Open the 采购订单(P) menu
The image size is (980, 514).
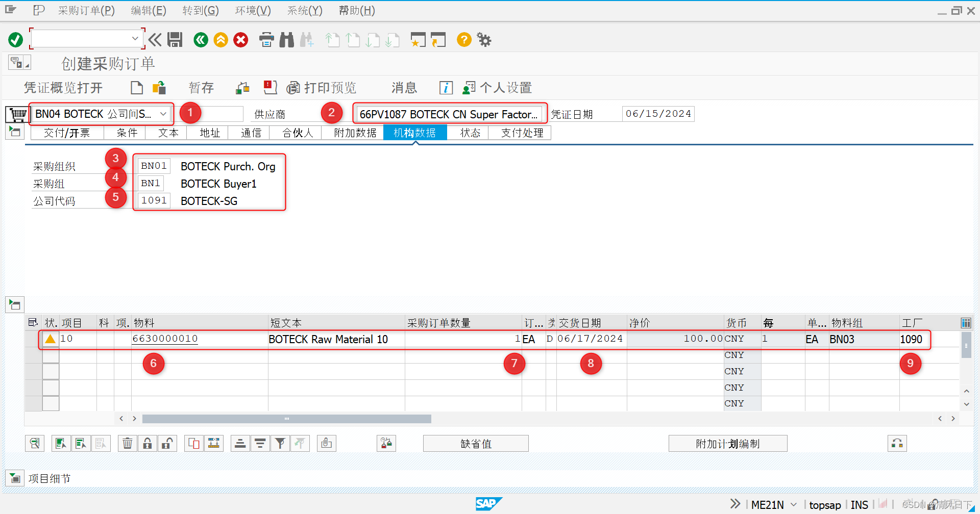(86, 11)
